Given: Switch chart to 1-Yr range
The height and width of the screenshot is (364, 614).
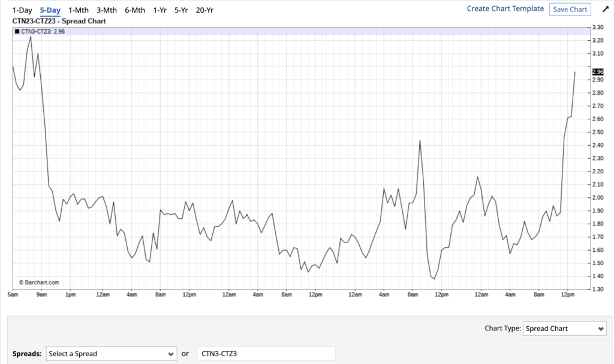Looking at the screenshot, I should 159,10.
